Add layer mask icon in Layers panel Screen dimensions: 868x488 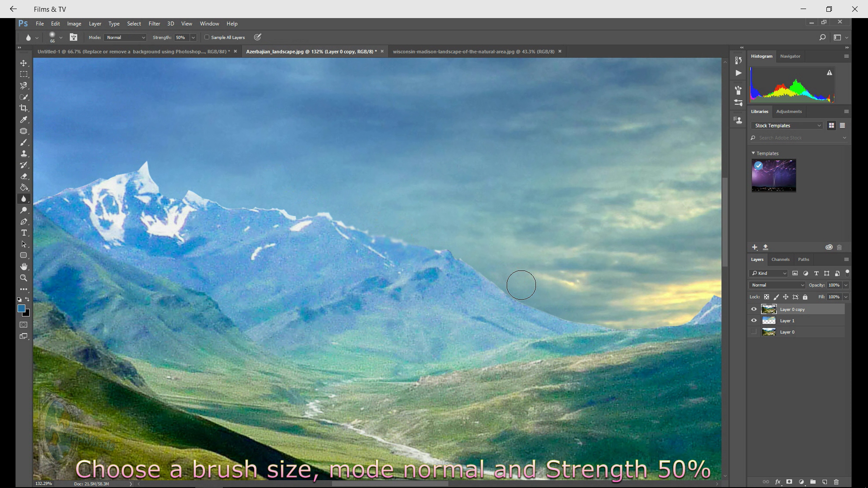pos(789,482)
